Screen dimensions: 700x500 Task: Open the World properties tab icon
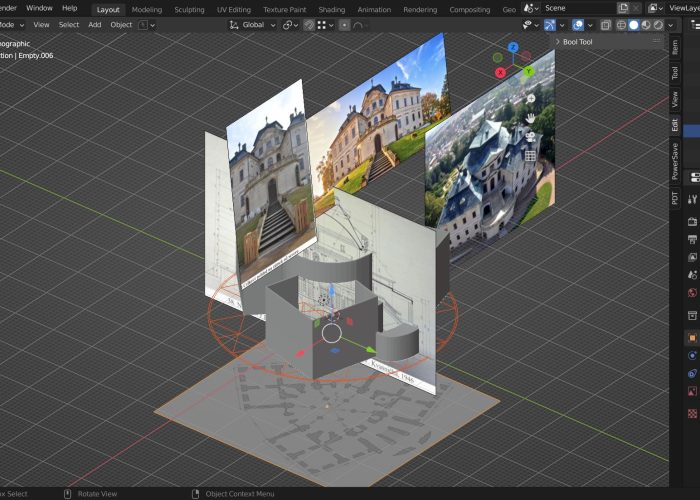click(692, 293)
